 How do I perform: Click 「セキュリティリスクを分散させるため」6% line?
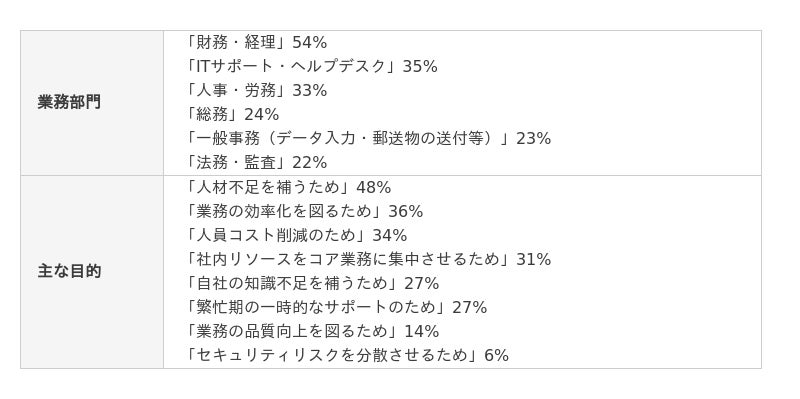tap(346, 356)
